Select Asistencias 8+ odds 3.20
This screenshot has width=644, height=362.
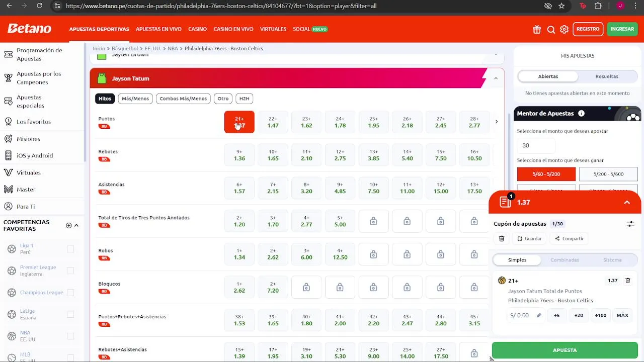tap(306, 188)
